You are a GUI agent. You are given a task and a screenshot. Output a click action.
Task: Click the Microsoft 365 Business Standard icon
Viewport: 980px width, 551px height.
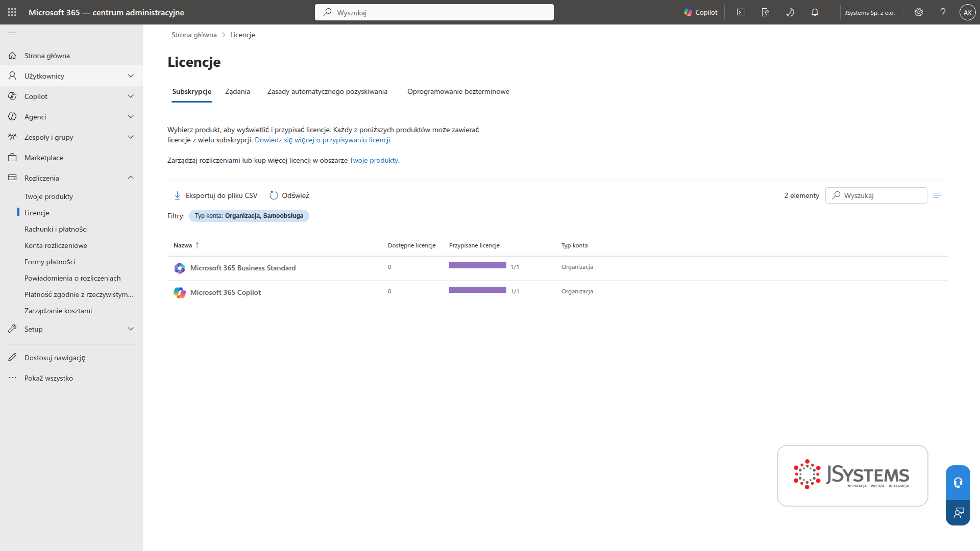pos(179,268)
